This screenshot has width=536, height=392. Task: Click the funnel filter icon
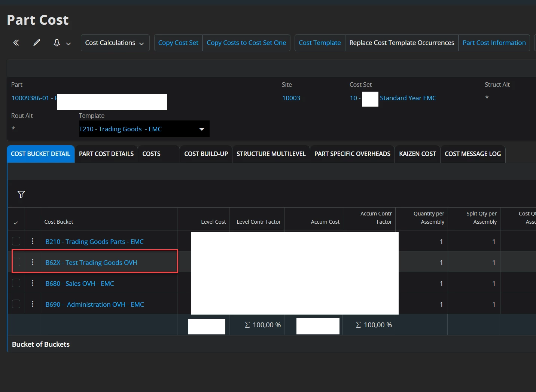(x=21, y=194)
